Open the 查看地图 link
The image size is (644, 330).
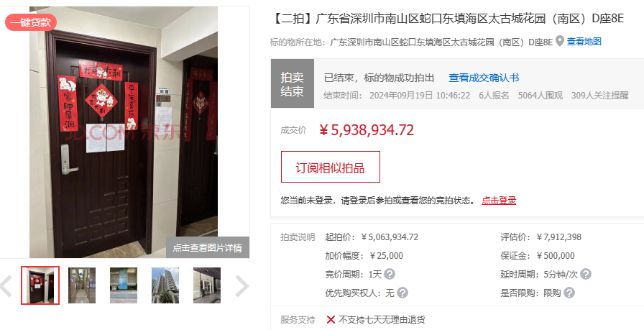tap(584, 41)
